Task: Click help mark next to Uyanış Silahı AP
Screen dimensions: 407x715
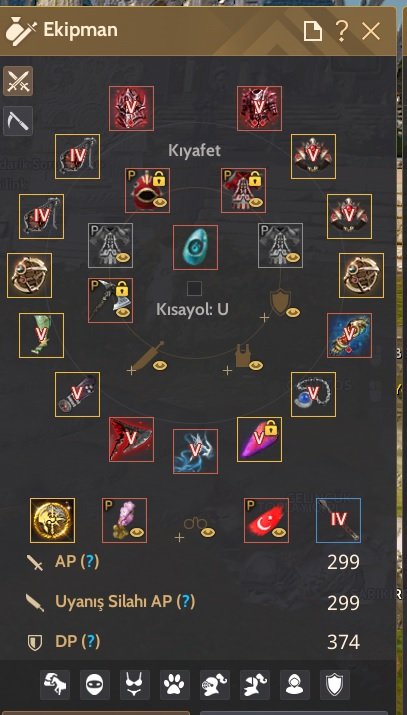Action: pos(186,602)
